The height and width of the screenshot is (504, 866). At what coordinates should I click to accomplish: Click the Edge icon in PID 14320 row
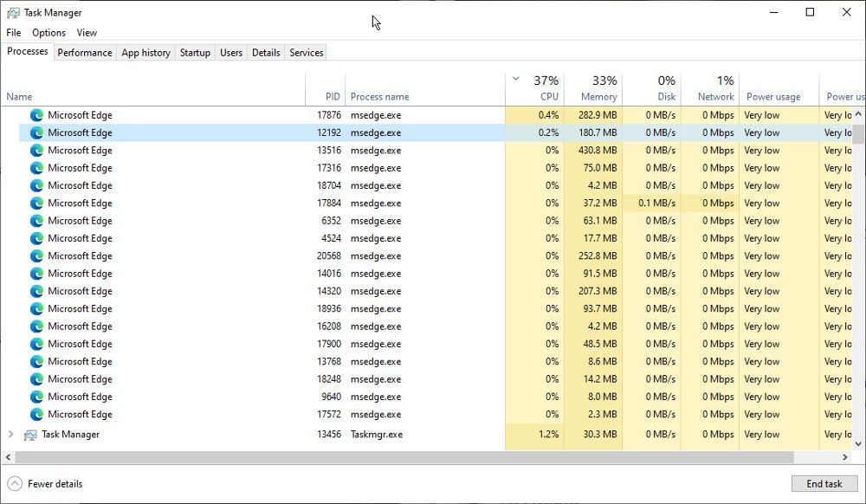point(36,292)
